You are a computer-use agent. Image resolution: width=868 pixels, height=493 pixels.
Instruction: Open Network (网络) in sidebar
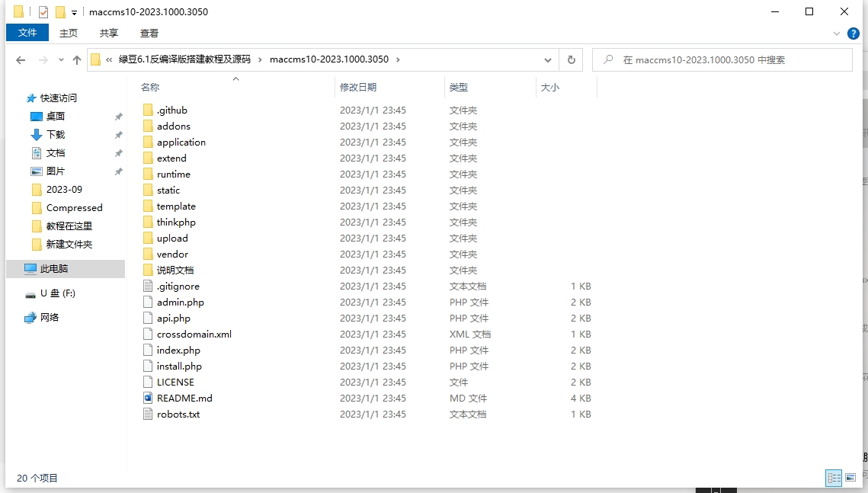pyautogui.click(x=50, y=318)
